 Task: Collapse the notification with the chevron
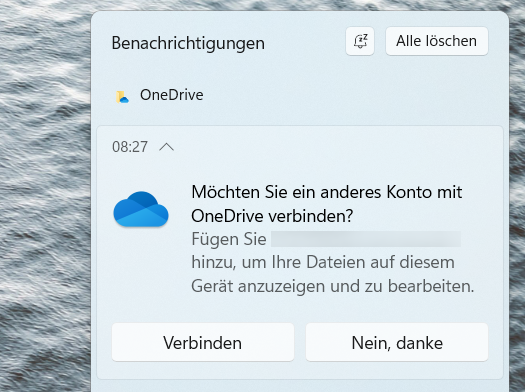pyautogui.click(x=166, y=147)
